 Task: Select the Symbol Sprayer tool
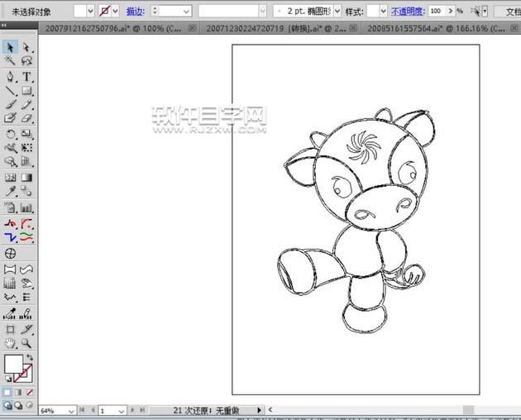[x=10, y=208]
